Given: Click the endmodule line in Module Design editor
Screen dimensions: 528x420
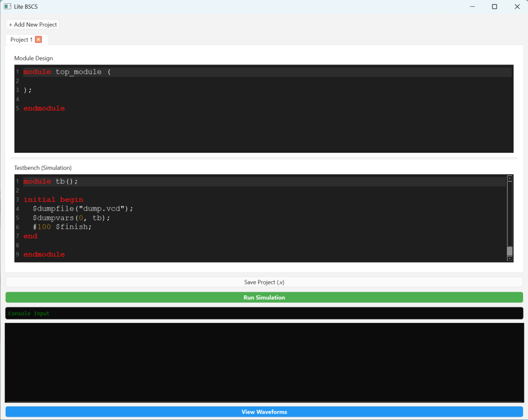Looking at the screenshot, I should (44, 108).
